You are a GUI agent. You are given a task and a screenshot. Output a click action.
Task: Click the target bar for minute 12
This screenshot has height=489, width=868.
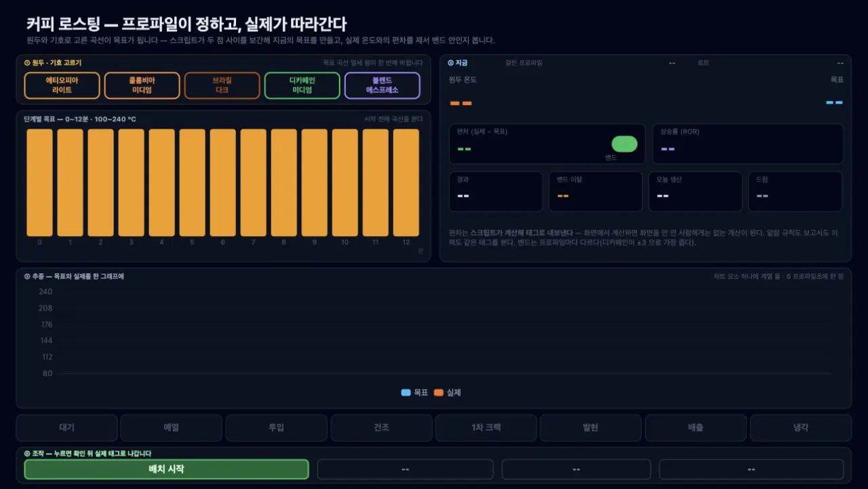click(x=406, y=182)
